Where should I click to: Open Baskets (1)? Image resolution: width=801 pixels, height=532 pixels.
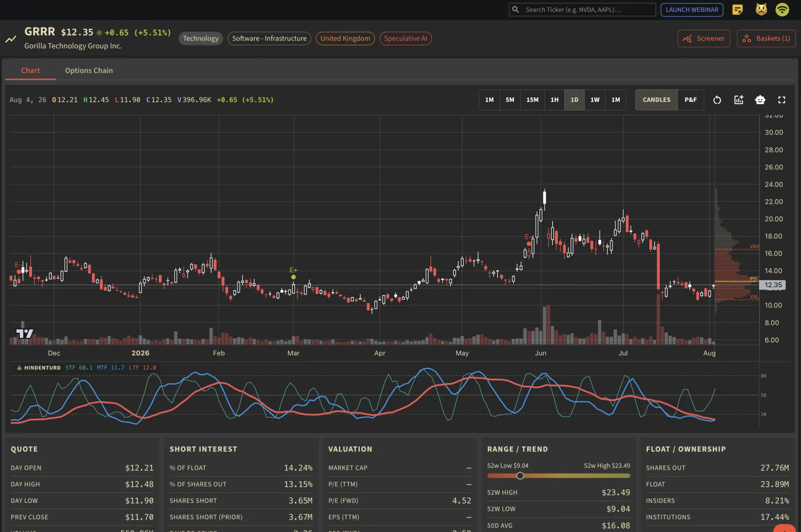(x=766, y=39)
